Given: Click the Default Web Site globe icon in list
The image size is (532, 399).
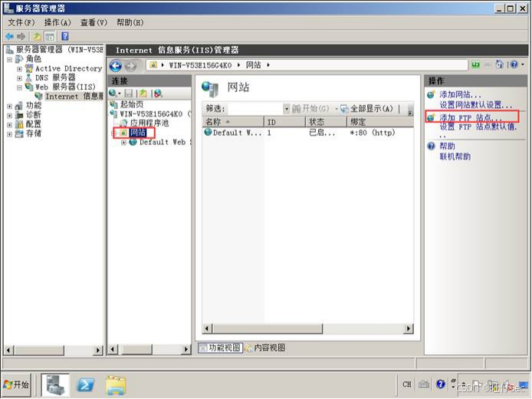Looking at the screenshot, I should click(x=208, y=132).
